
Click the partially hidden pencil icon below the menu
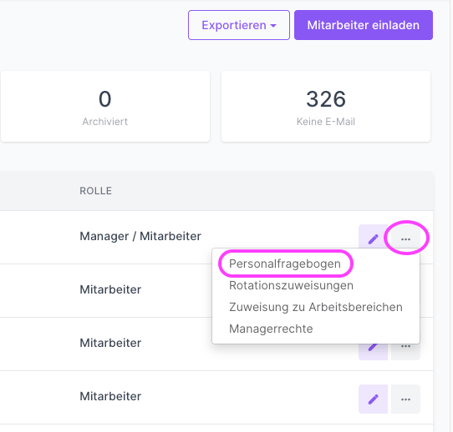pos(373,351)
